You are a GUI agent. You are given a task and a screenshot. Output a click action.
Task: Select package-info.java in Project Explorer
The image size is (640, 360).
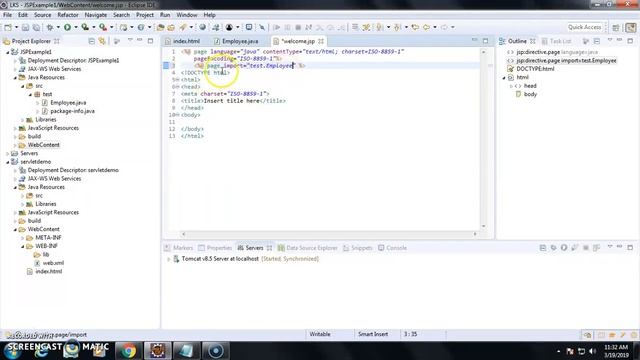point(72,111)
